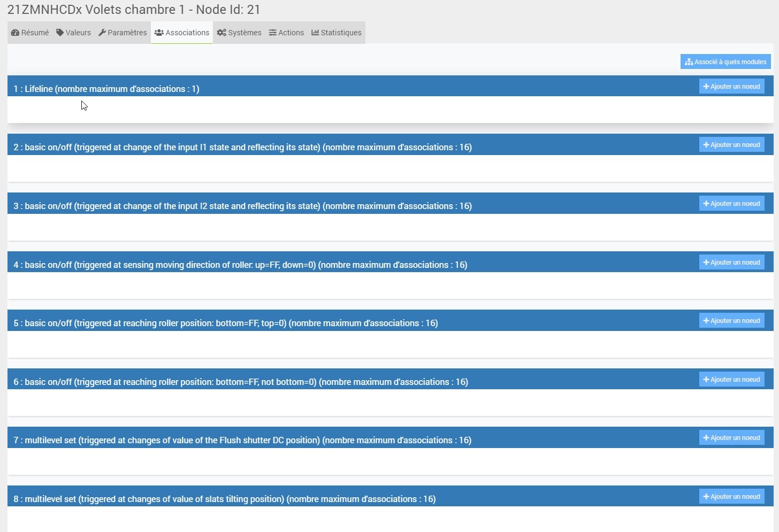Add a node to group 3 input I2
Viewport: 779px width, 532px height.
(732, 204)
